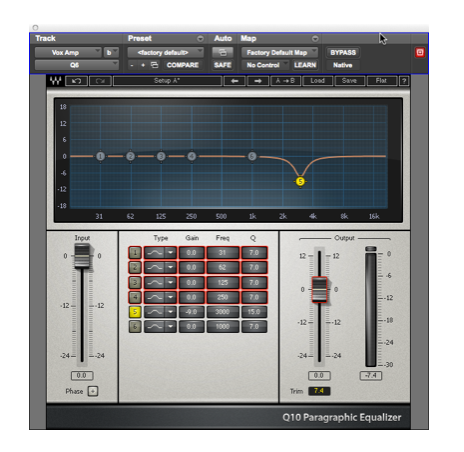The width and height of the screenshot is (464, 452).
Task: Click the Input fader handle
Action: [82, 256]
